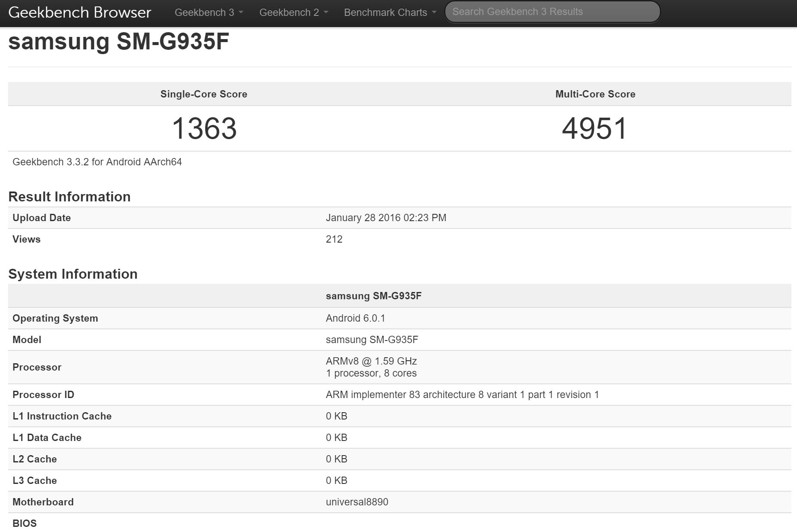Select the upload date January 28 2016
This screenshot has height=532, width=797.
click(386, 218)
